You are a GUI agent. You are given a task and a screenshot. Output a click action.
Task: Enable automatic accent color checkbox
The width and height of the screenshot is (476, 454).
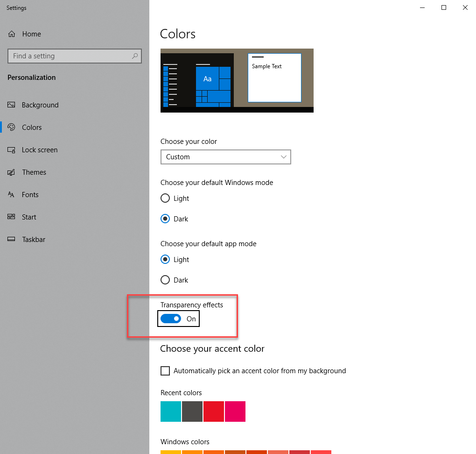click(x=165, y=371)
